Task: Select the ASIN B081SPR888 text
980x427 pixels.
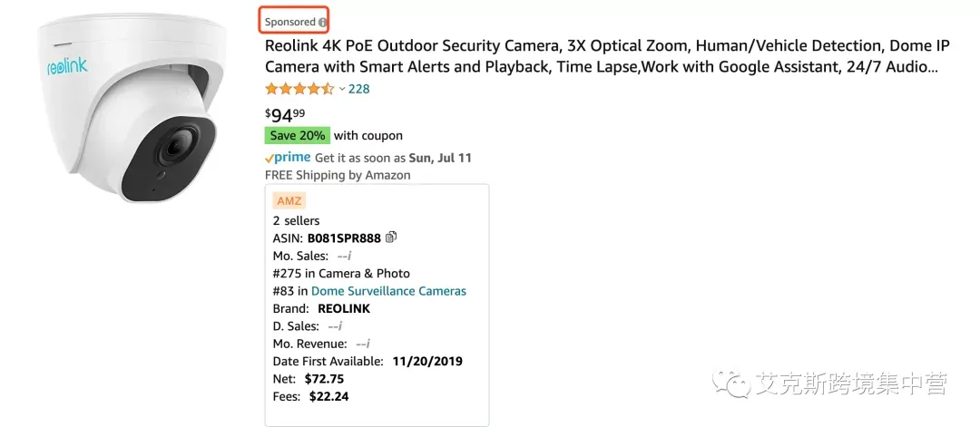Action: coord(345,238)
